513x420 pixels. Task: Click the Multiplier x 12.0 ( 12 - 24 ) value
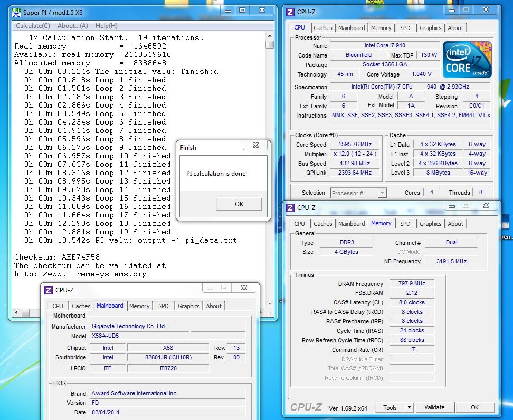(355, 154)
